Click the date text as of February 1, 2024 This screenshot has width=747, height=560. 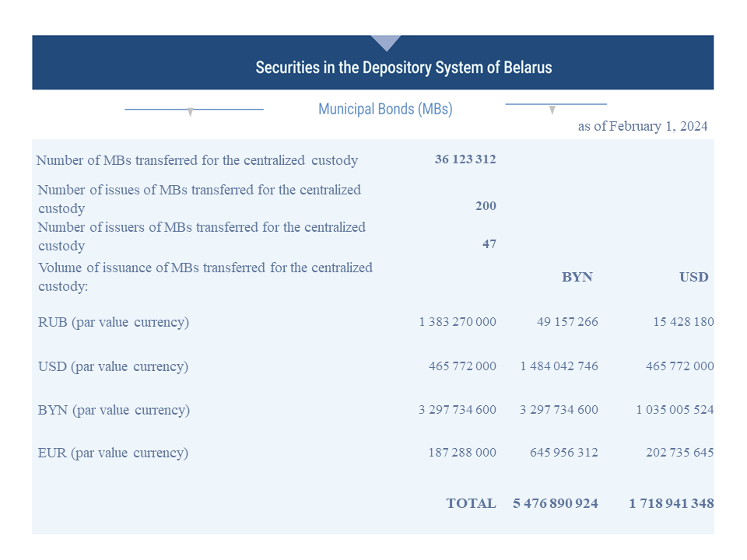(643, 126)
